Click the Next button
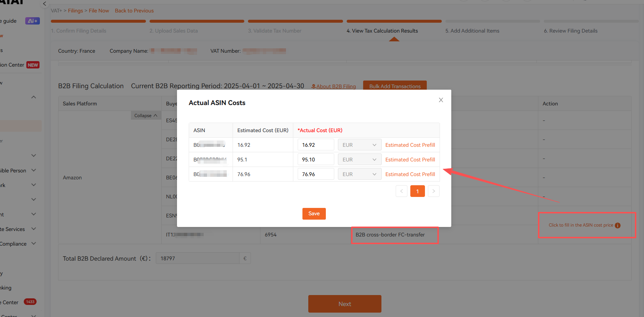Screen dimensions: 644x317 344,304
